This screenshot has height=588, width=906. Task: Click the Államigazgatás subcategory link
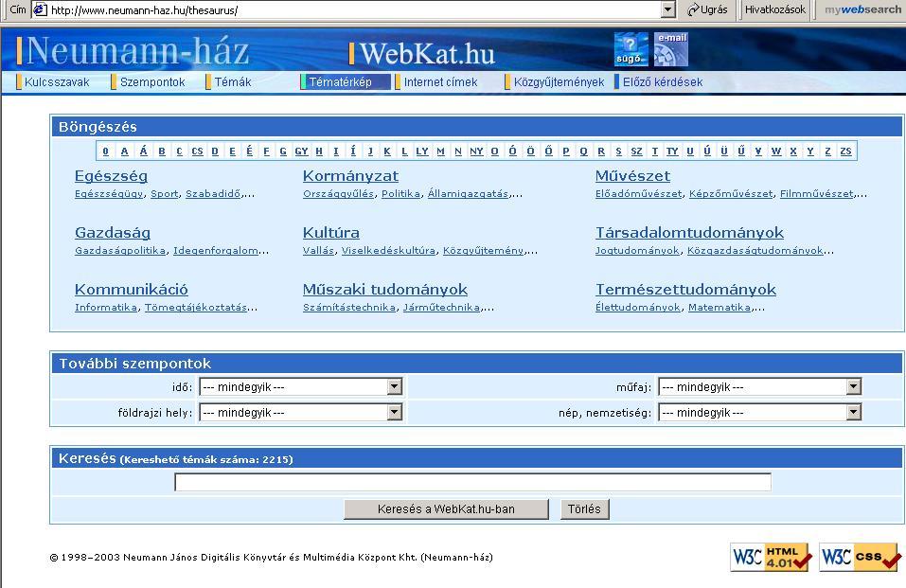click(468, 194)
